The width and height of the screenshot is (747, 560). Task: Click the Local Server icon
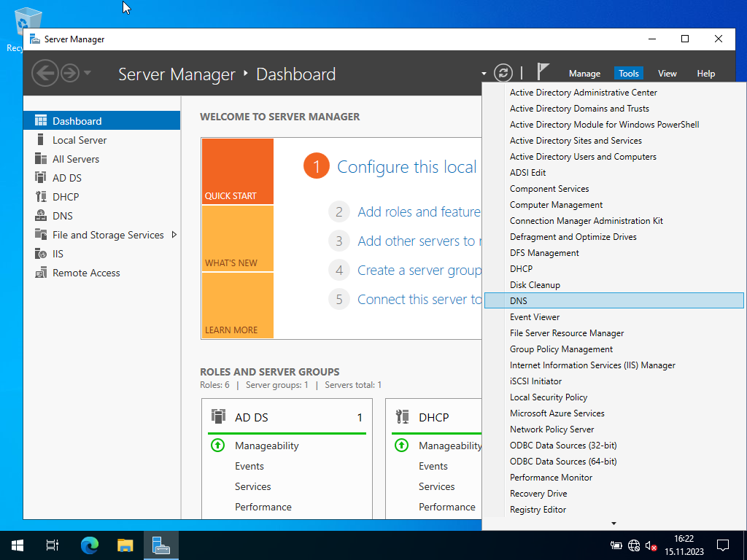click(x=41, y=139)
